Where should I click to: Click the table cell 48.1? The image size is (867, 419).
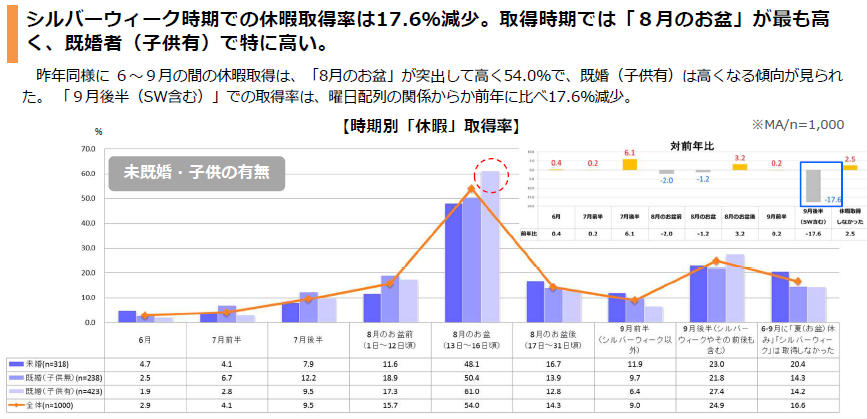472,364
